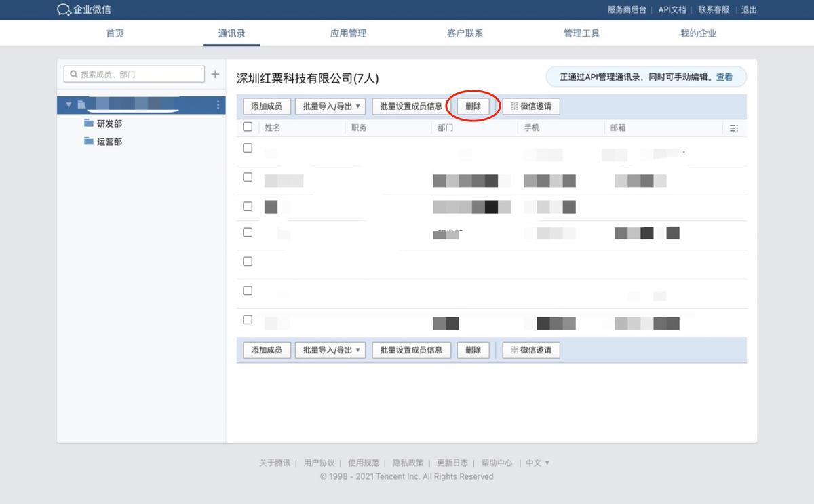Click the magnifier icon in the search box

click(x=73, y=74)
